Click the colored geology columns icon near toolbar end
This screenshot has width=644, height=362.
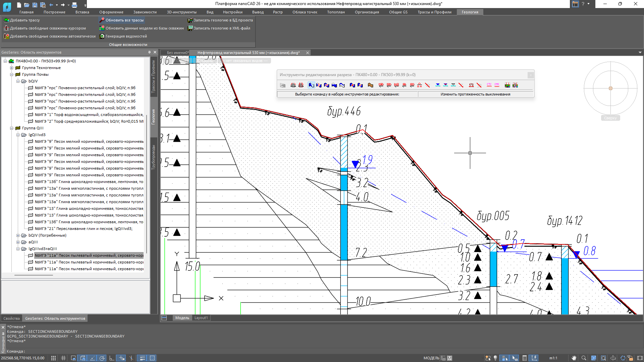coord(507,85)
